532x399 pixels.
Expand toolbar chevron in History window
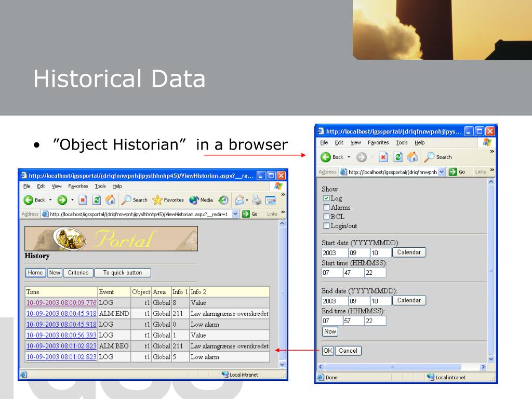[283, 195]
